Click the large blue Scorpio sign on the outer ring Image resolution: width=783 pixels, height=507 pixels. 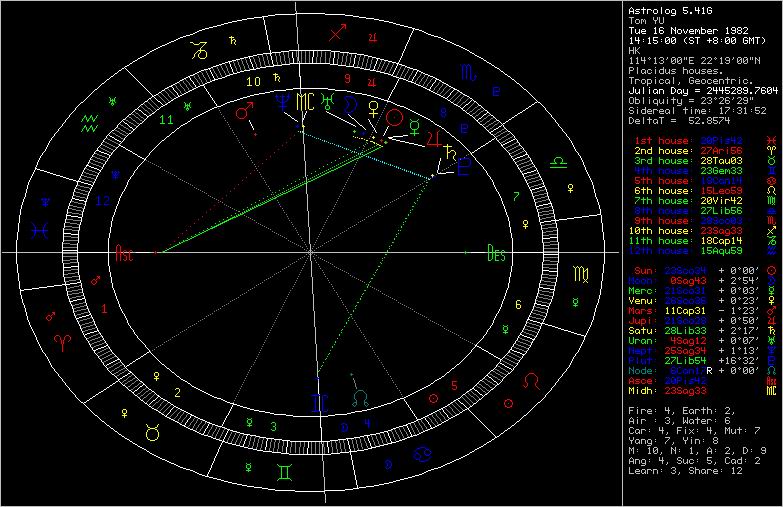(468, 73)
